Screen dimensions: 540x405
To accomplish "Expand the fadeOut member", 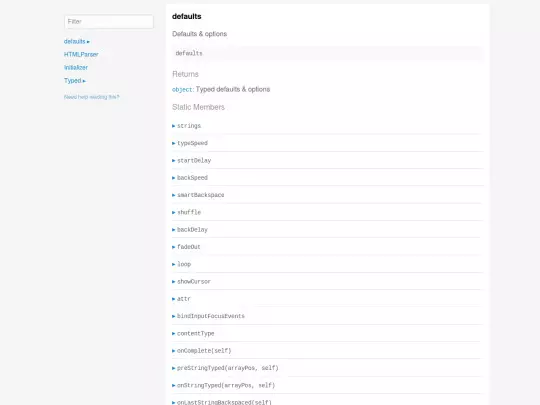I will pyautogui.click(x=186, y=247).
